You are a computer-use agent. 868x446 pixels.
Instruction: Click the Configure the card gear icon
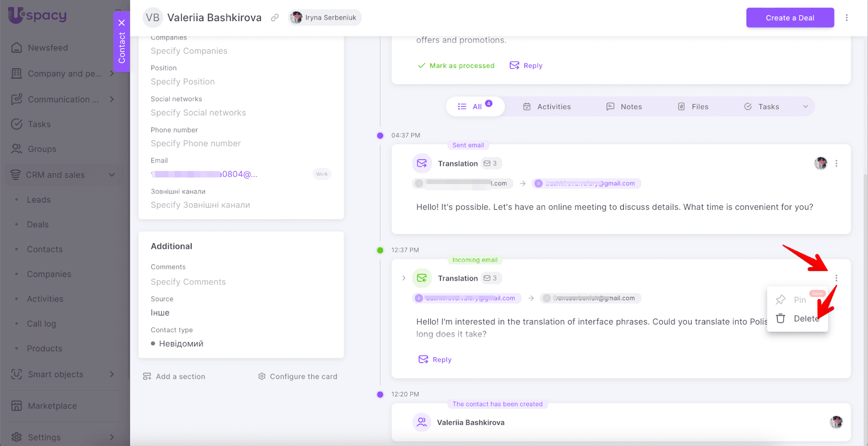click(262, 377)
